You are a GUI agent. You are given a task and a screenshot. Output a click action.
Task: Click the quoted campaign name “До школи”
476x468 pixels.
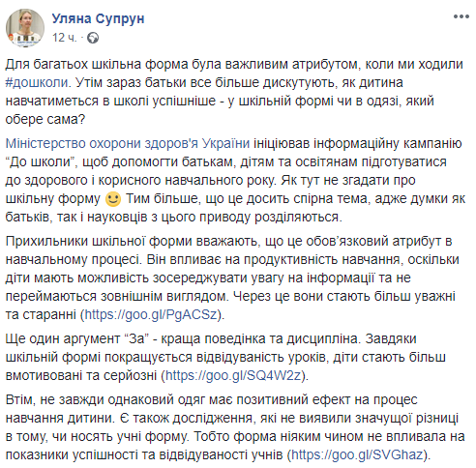pos(42,161)
